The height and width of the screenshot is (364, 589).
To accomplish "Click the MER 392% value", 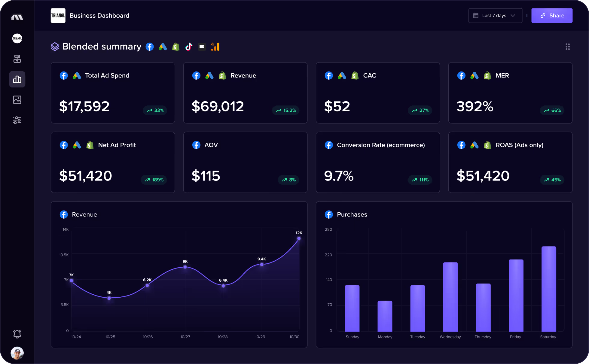I will tap(475, 106).
